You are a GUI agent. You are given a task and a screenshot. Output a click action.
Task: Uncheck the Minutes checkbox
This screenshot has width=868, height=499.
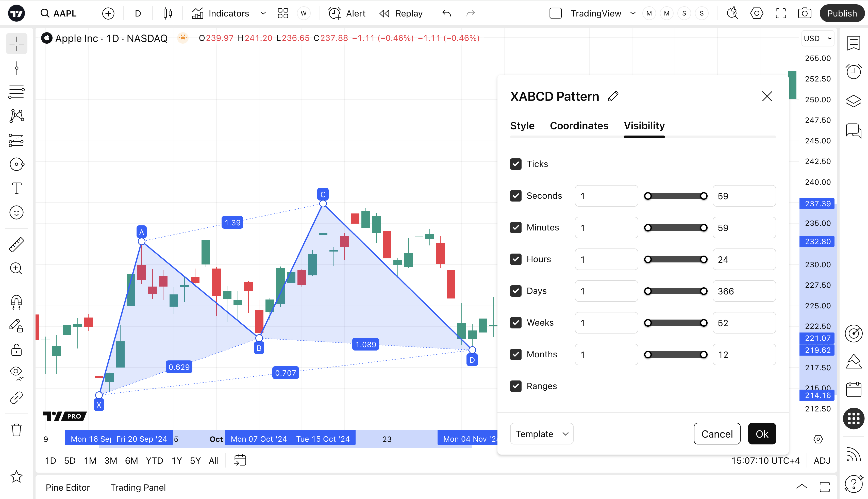click(516, 228)
